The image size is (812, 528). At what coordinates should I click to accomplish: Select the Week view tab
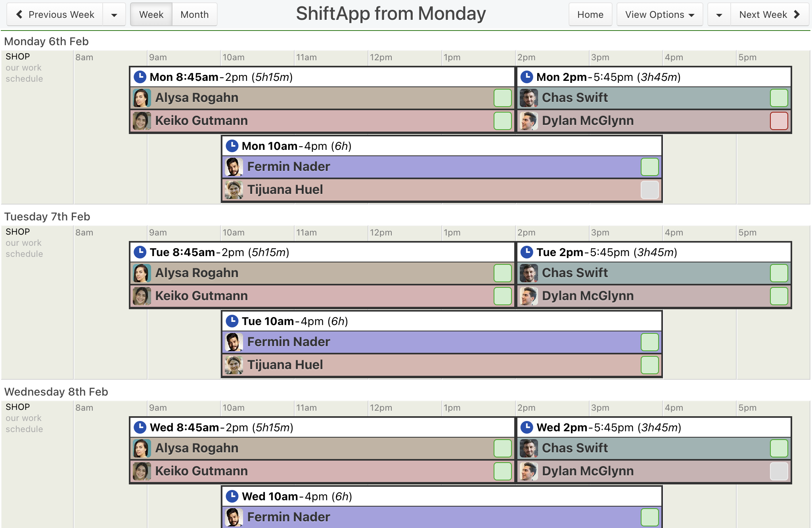[151, 15]
